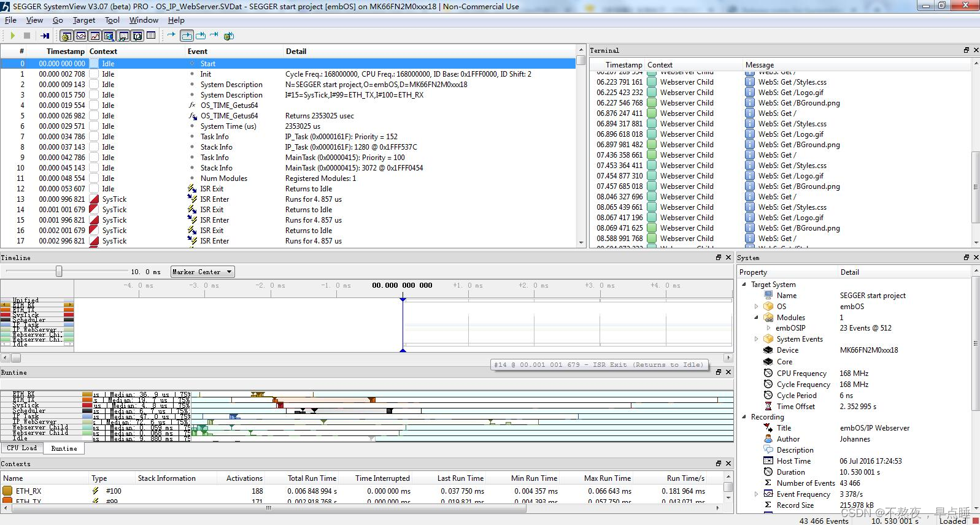Click the box with arrow-to-bar toolbar icon
This screenshot has width=980, height=525.
coord(201,36)
